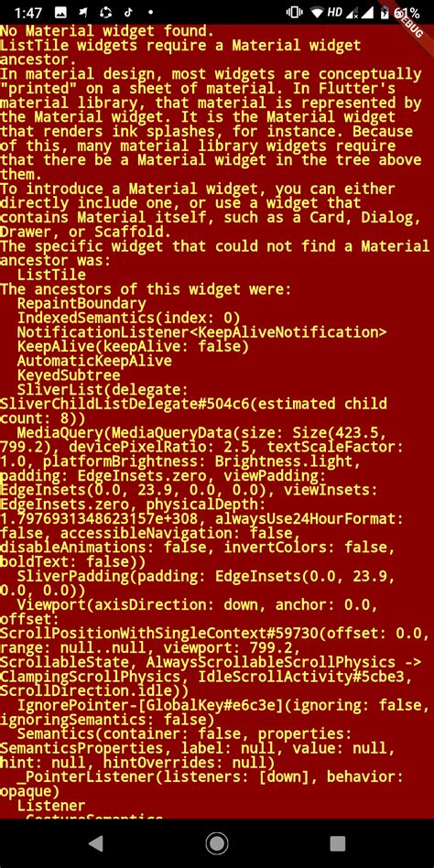This screenshot has width=434, height=868.
Task: Tap the indented 'ListTile' widget name line
Action: (x=51, y=275)
